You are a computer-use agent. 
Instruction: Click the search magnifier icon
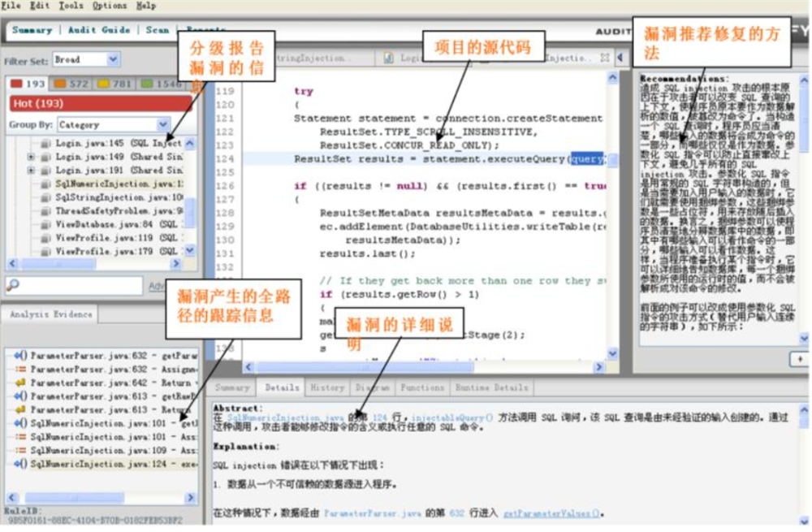point(13,285)
